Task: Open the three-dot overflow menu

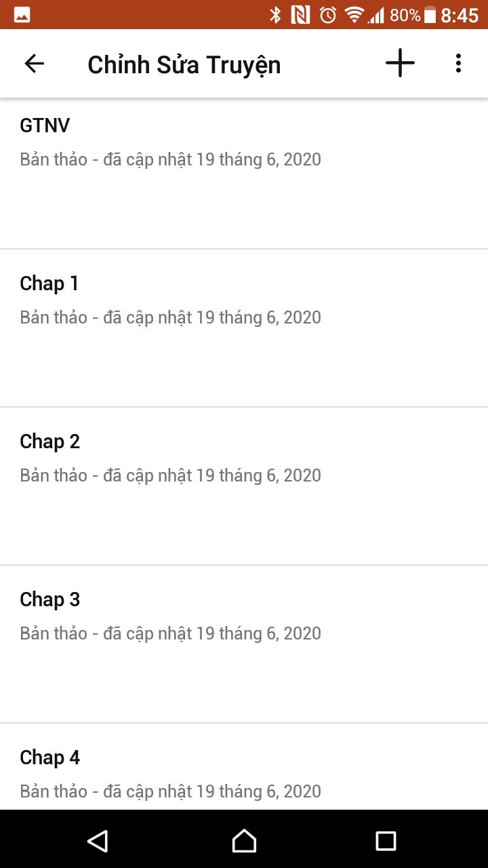Action: (x=458, y=64)
